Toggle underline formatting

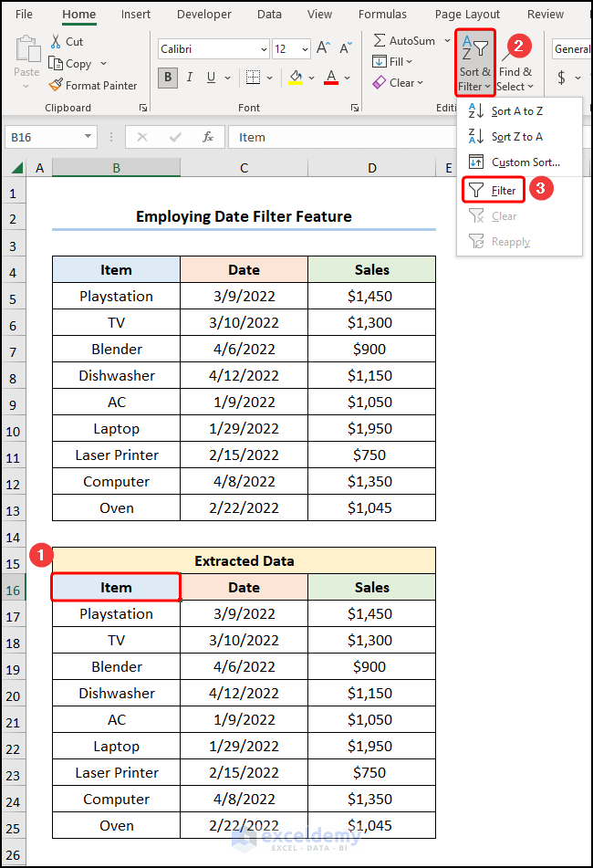pos(213,78)
